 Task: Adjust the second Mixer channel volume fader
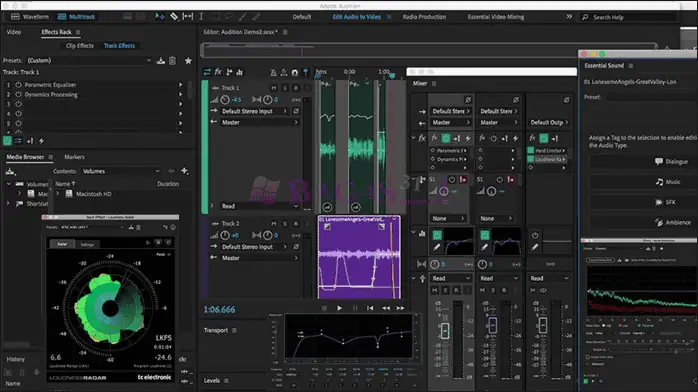pyautogui.click(x=492, y=325)
